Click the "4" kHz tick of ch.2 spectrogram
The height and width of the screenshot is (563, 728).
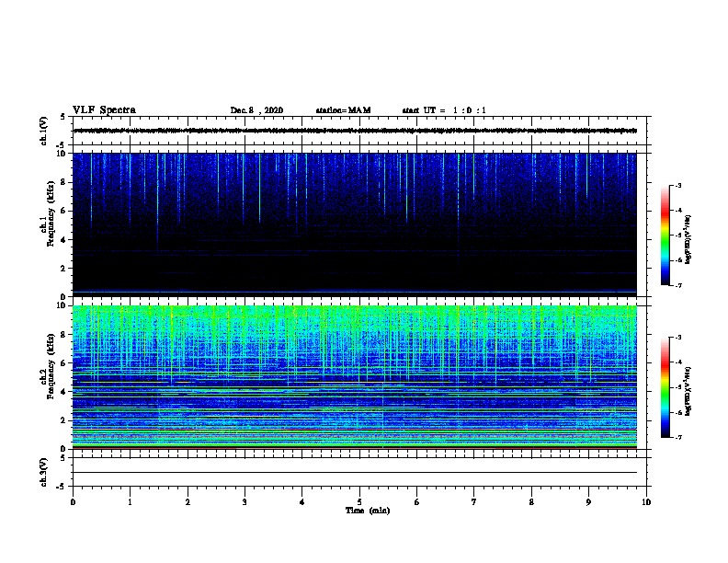(x=63, y=392)
